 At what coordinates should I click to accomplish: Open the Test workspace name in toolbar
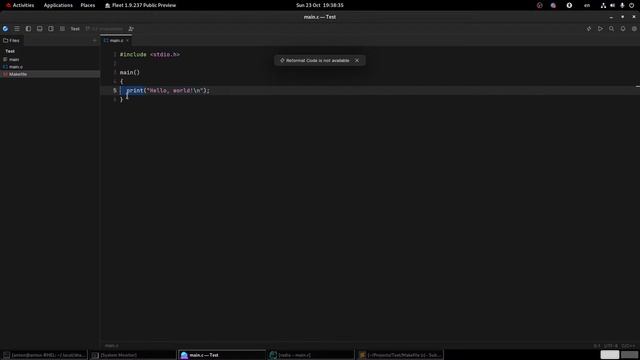coord(75,29)
